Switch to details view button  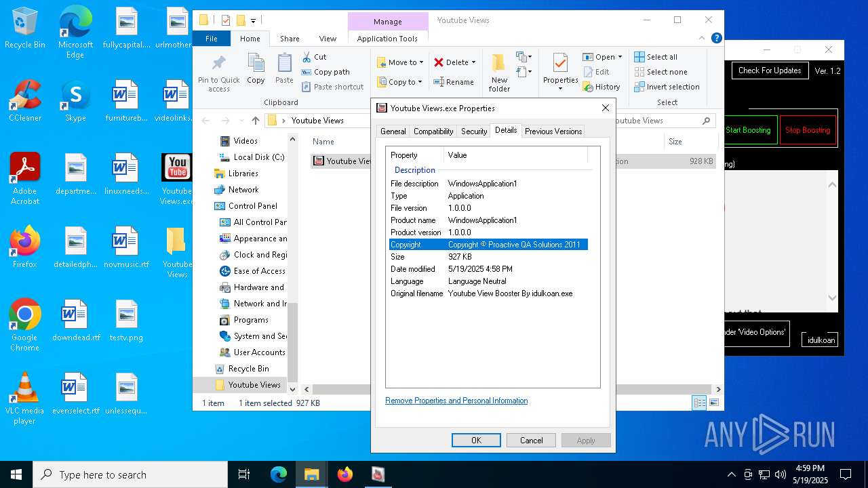tap(699, 403)
